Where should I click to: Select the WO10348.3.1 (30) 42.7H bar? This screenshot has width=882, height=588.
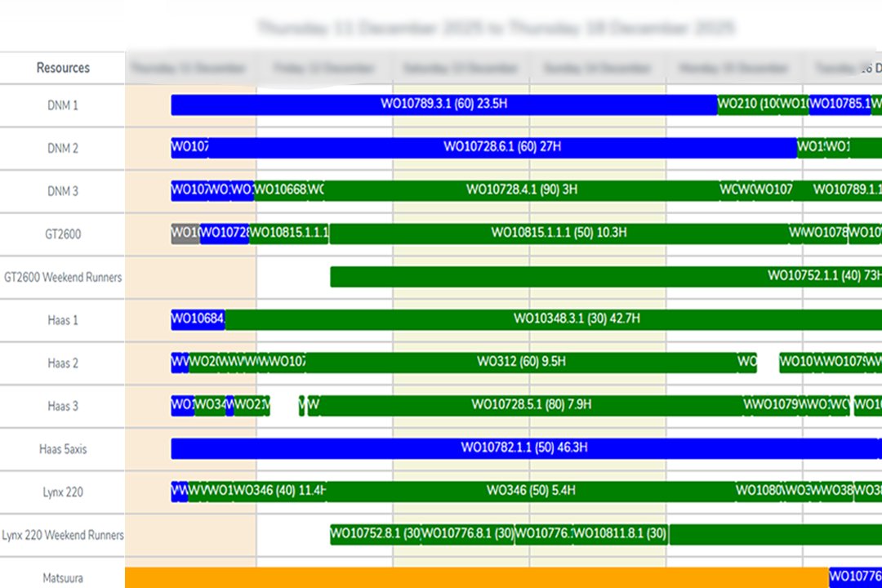[554, 319]
